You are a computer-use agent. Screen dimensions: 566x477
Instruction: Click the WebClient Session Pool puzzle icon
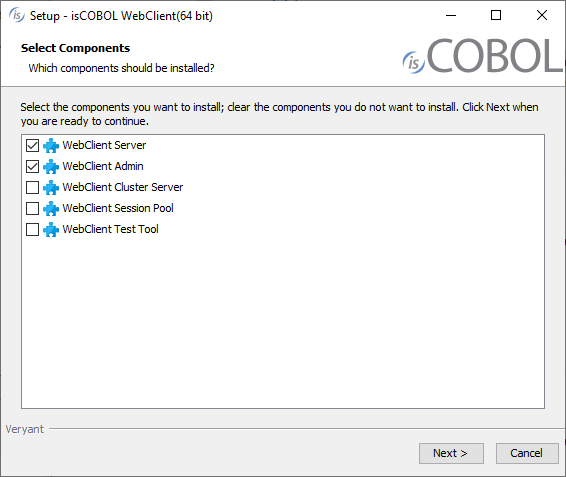pos(51,208)
